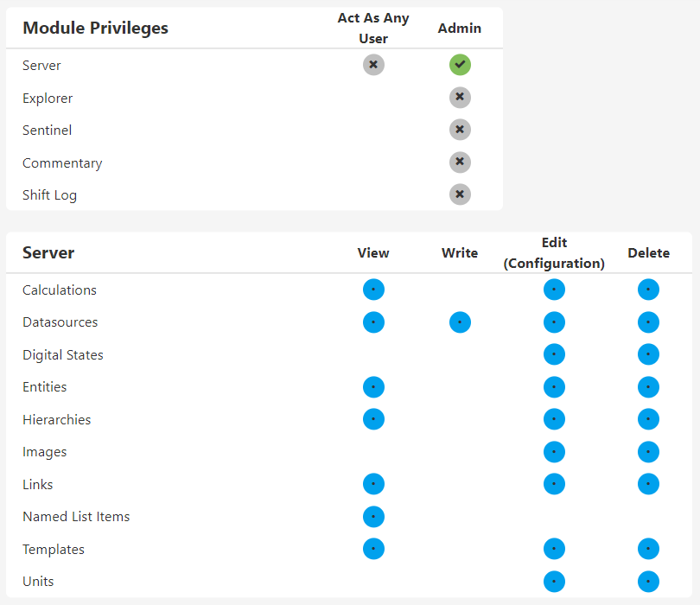Viewport: 700px width, 605px height.
Task: Click Entities Delete permission dot
Action: (648, 387)
